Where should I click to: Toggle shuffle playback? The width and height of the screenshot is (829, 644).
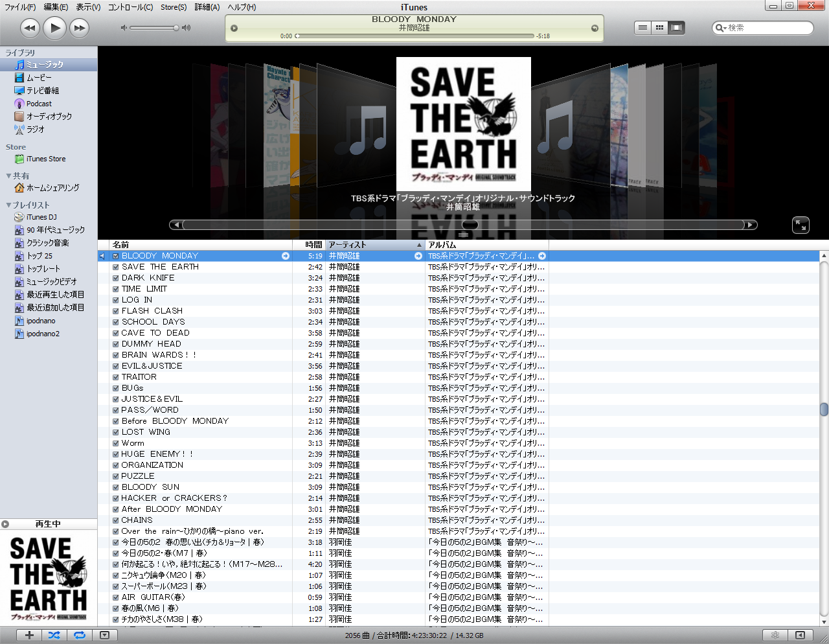[x=54, y=636]
